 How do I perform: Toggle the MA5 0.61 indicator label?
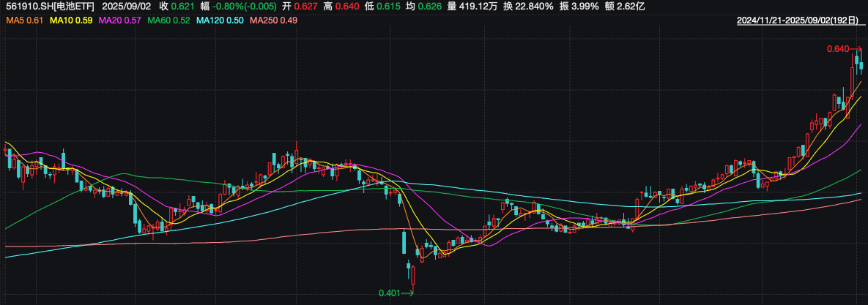pyautogui.click(x=24, y=20)
